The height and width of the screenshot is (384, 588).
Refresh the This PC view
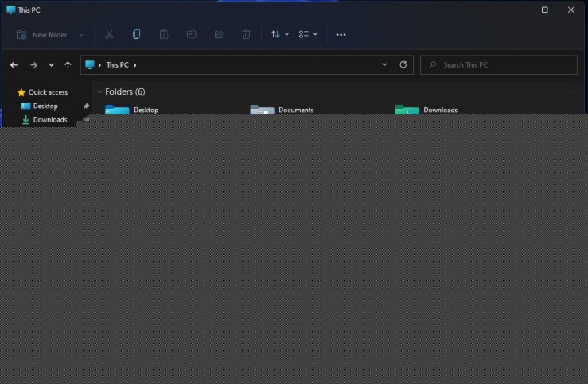(403, 65)
